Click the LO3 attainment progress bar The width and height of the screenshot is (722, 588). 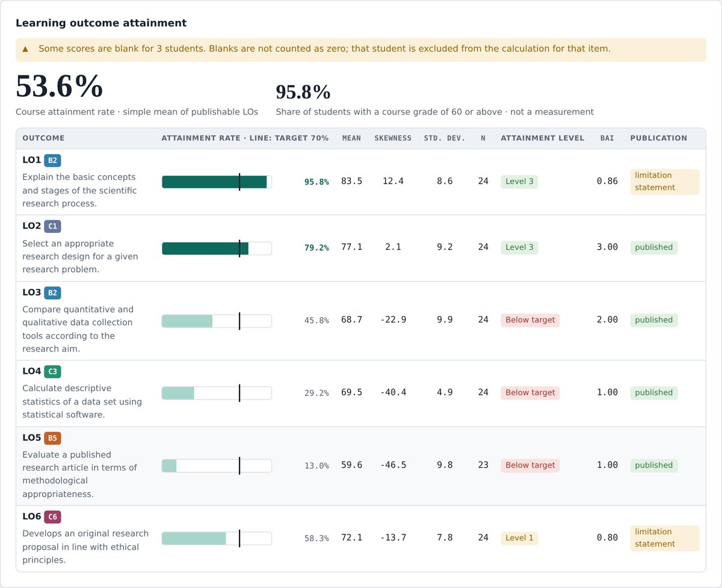click(217, 321)
